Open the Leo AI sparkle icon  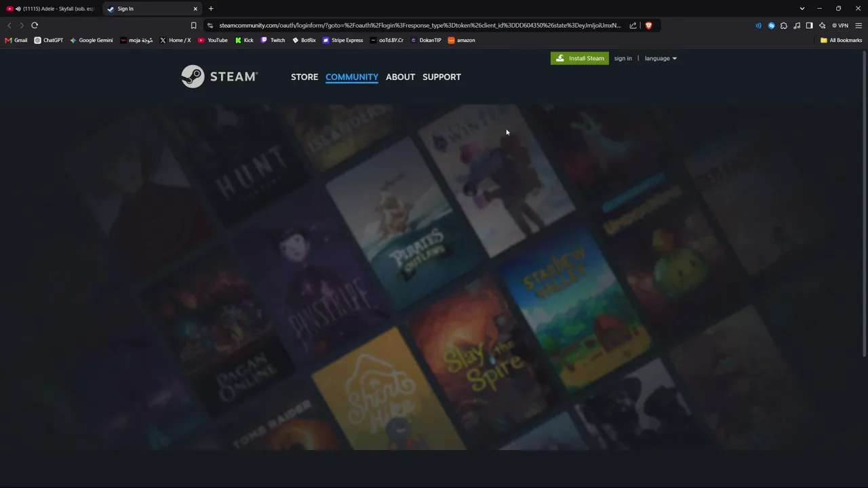822,26
